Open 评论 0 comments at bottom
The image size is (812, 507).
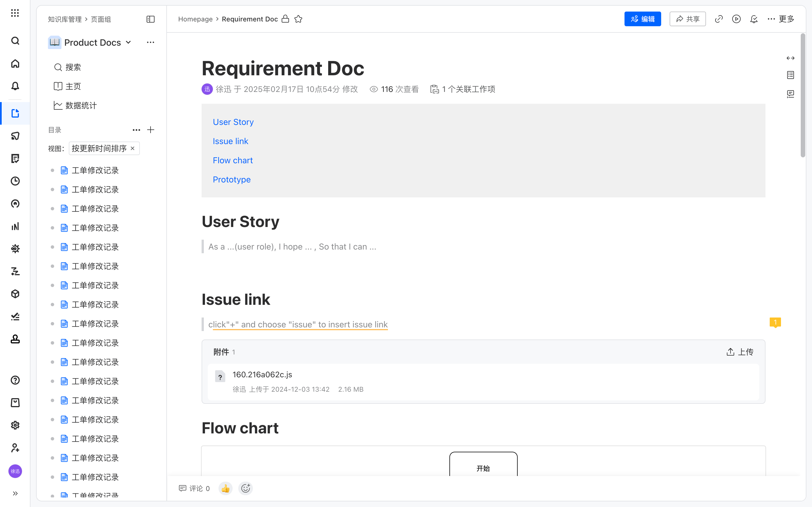(195, 488)
